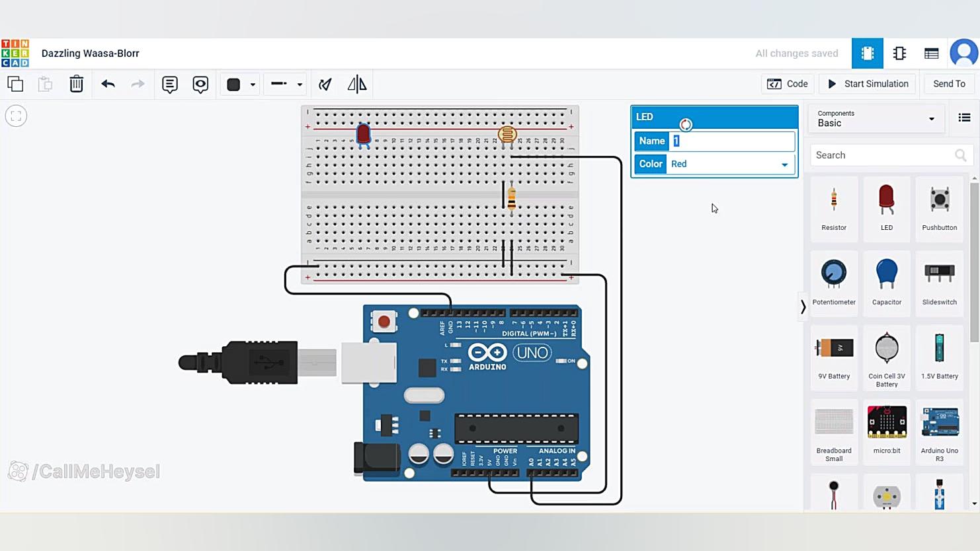Open the LED Color dropdown
This screenshot has height=551, width=980.
pyautogui.click(x=730, y=164)
